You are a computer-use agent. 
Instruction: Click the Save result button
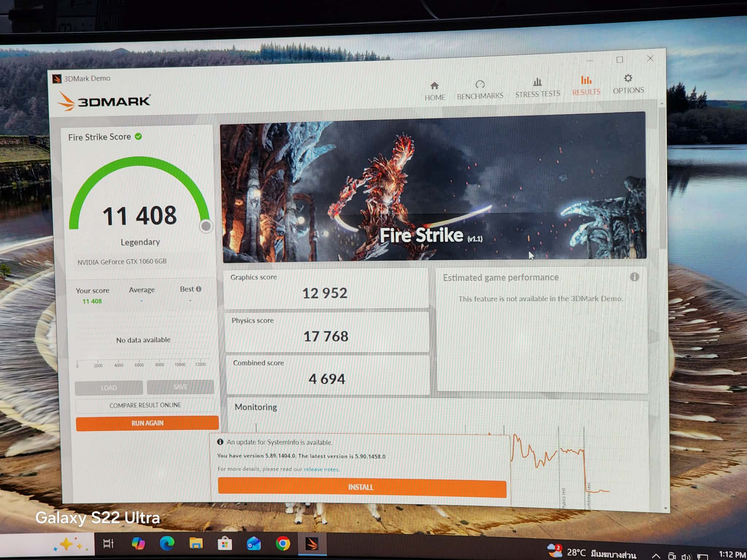tap(181, 387)
